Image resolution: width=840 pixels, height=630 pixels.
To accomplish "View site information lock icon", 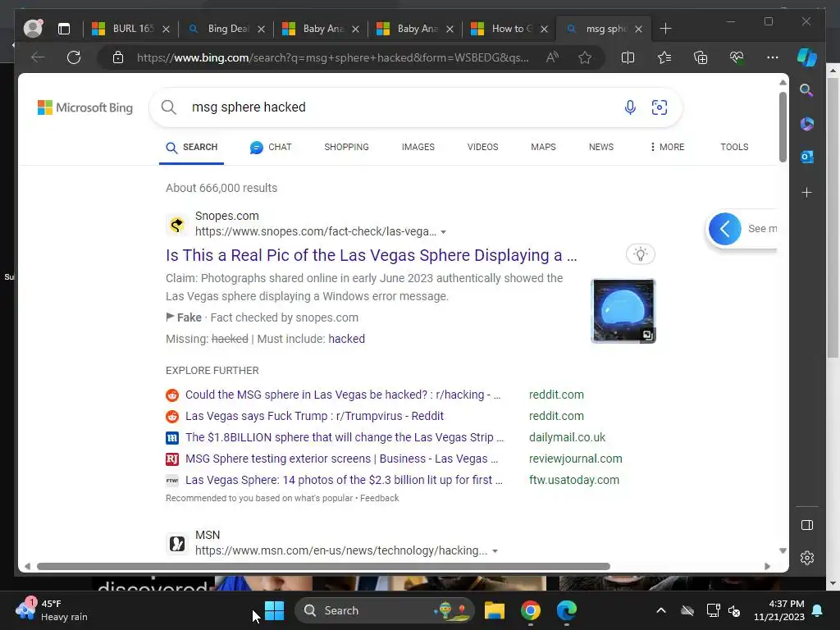I will tap(118, 57).
